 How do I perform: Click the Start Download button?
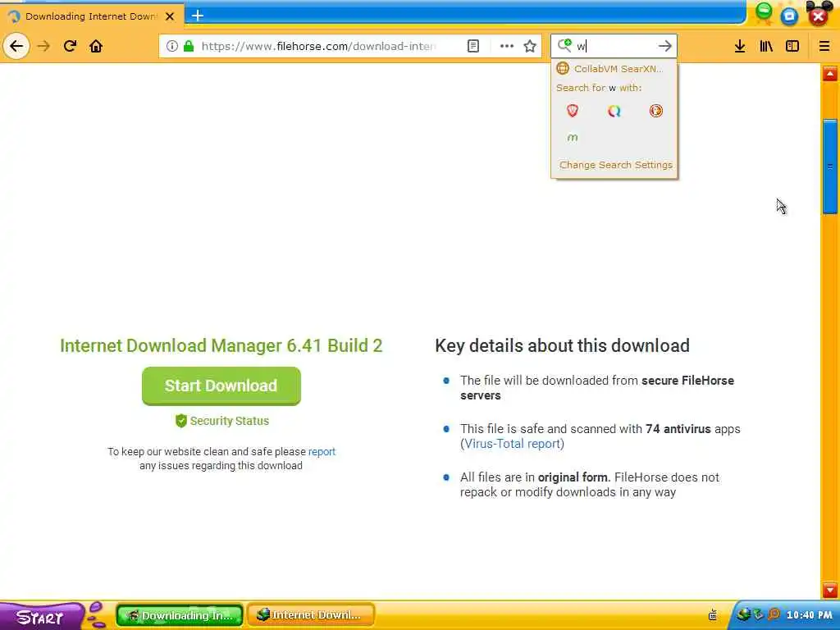click(221, 386)
